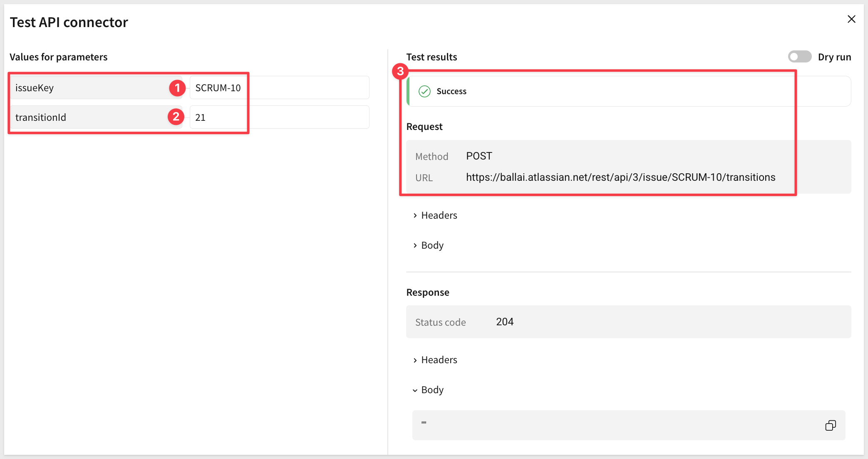
Task: Click the red step 3 badge
Action: (400, 71)
